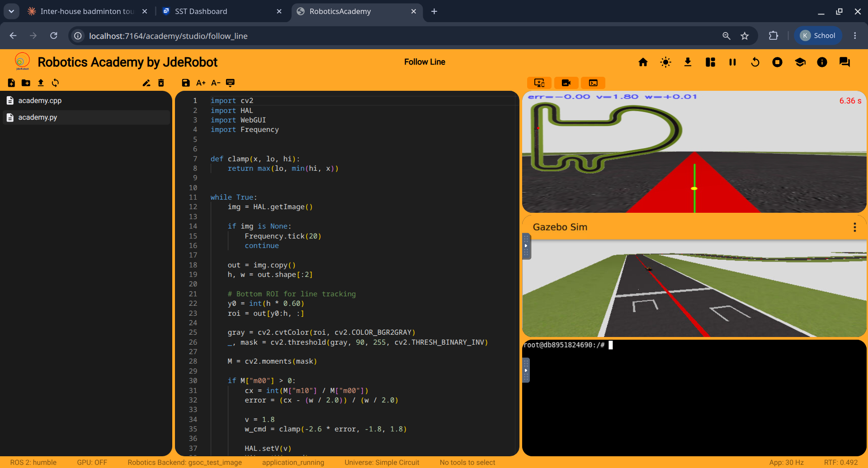Reload the current page
The width and height of the screenshot is (868, 468).
pos(54,36)
